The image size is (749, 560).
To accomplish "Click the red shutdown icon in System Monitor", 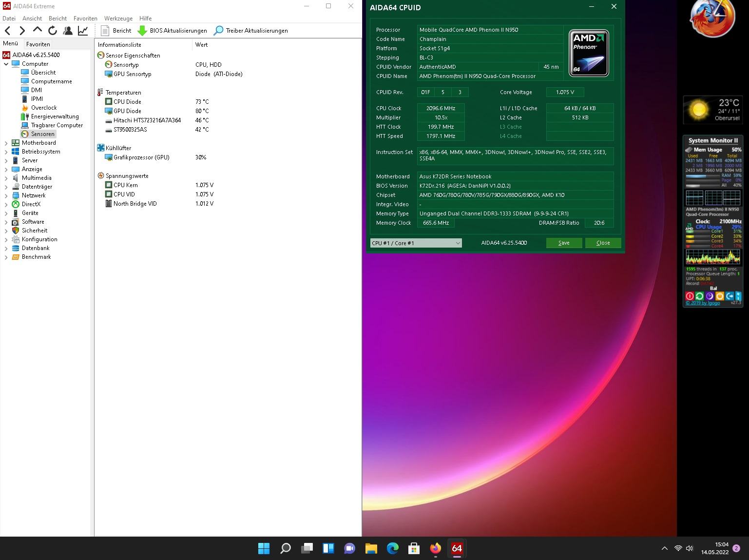I will [690, 296].
